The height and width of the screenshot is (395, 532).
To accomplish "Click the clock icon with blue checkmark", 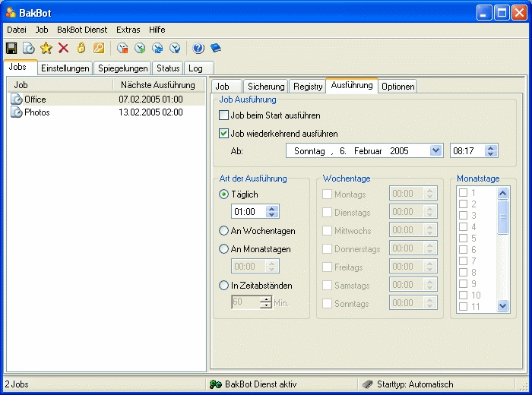I will click(x=175, y=48).
